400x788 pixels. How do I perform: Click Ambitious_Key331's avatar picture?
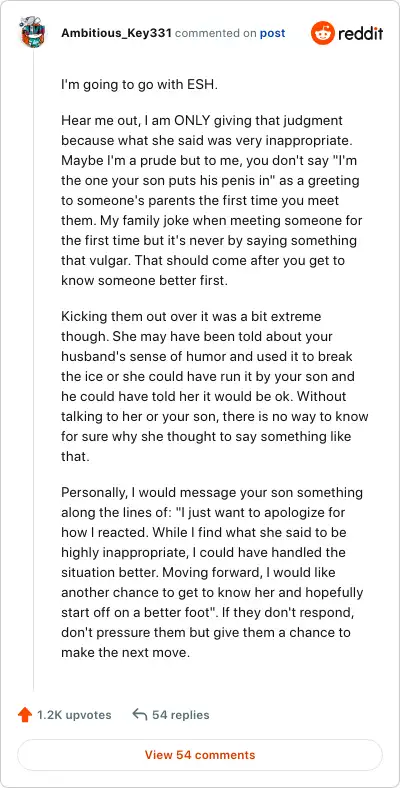[33, 32]
